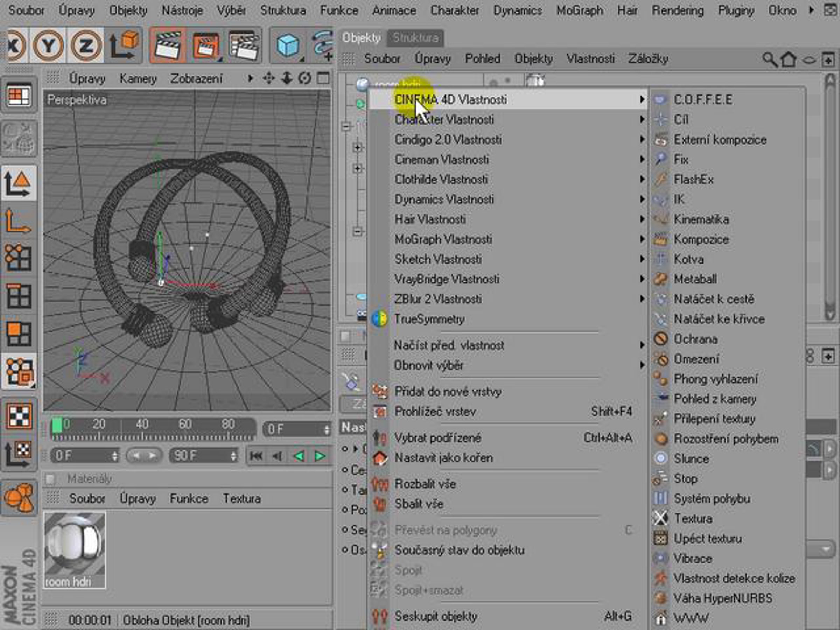
Task: Expand the Cindigo 2.0 Vlastnosti submenu
Action: tap(508, 139)
